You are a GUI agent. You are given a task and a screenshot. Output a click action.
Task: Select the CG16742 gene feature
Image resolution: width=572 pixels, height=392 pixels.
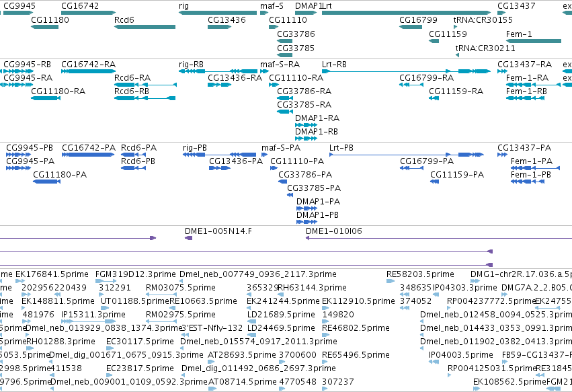coord(89,13)
